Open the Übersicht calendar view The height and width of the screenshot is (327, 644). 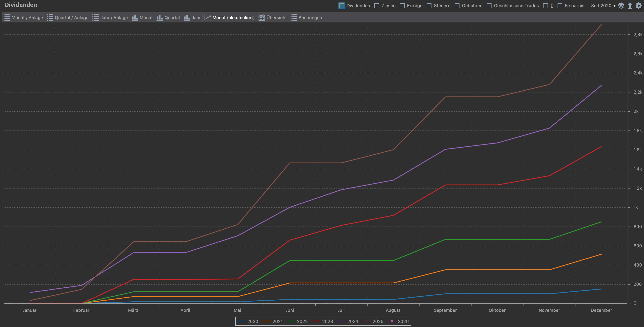273,17
